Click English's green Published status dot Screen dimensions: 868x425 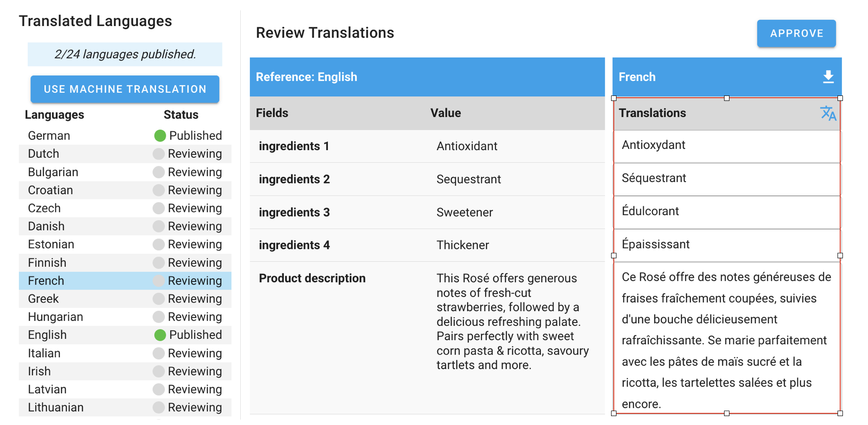(x=160, y=335)
